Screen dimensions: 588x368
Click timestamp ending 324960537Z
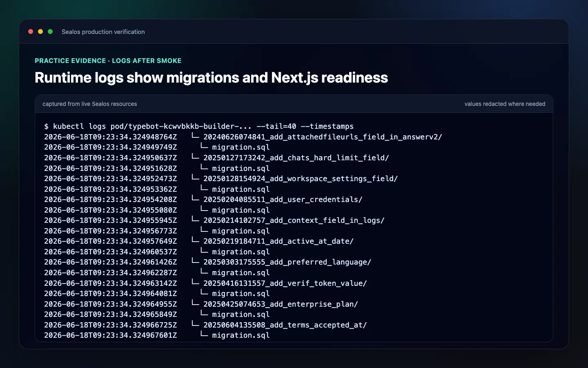[x=111, y=252]
